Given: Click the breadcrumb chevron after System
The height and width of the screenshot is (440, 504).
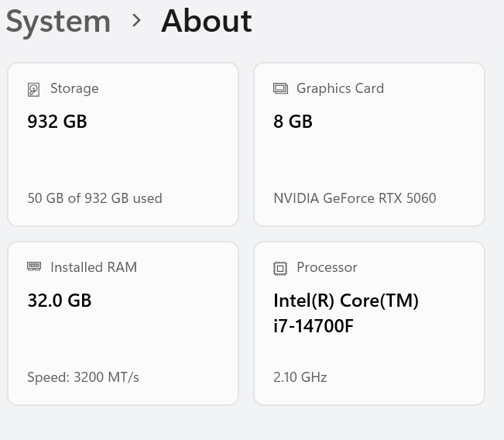Looking at the screenshot, I should tap(137, 21).
